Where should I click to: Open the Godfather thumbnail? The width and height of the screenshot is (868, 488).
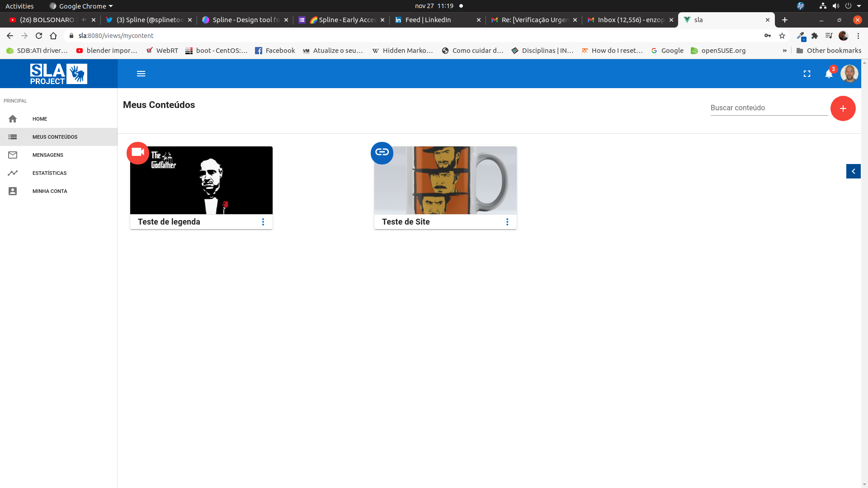click(x=201, y=181)
